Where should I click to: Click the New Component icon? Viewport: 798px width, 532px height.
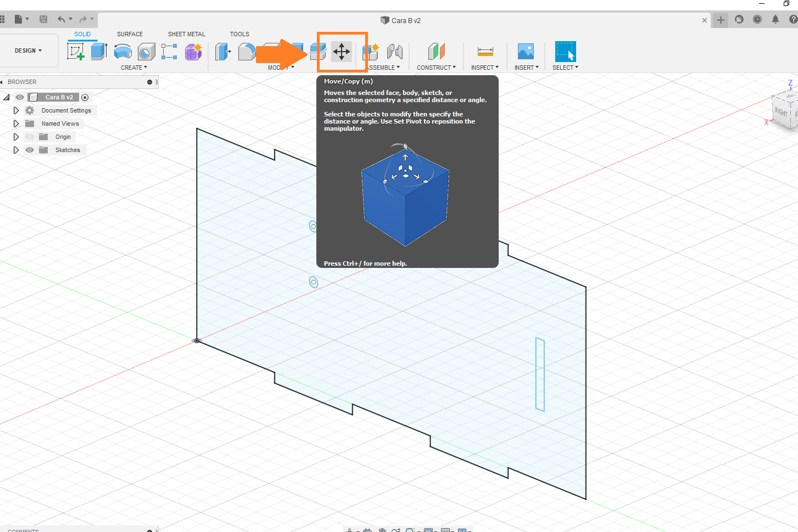pos(371,52)
